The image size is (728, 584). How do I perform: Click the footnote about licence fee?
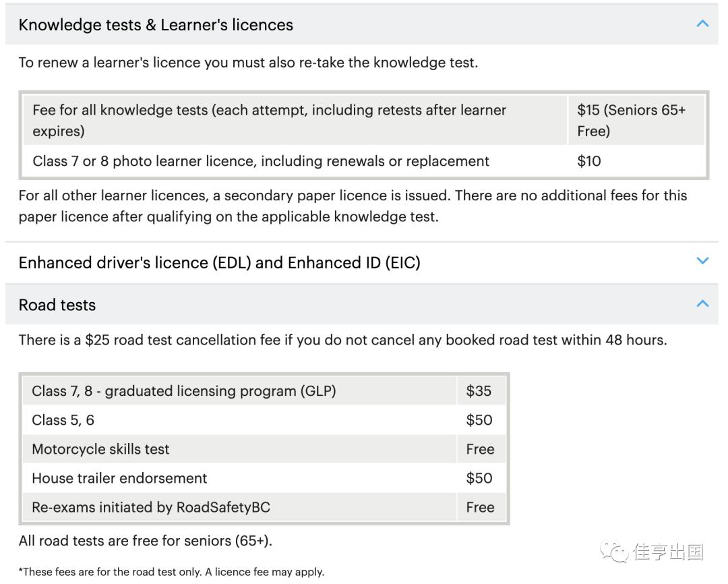point(171,572)
